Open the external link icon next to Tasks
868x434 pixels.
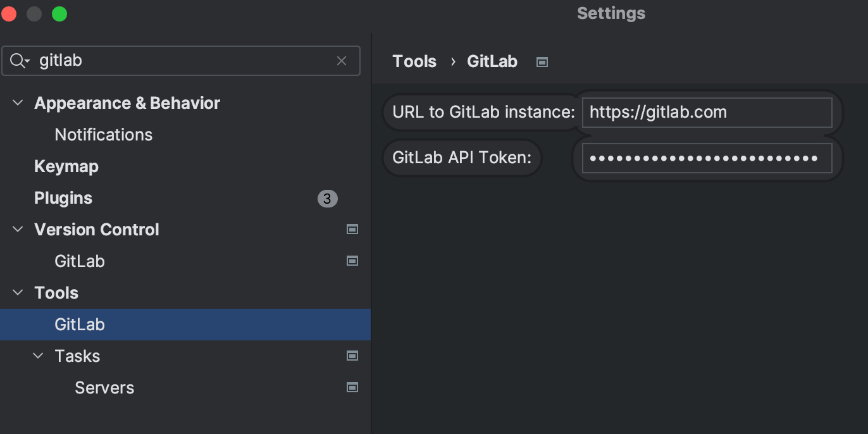(x=352, y=356)
